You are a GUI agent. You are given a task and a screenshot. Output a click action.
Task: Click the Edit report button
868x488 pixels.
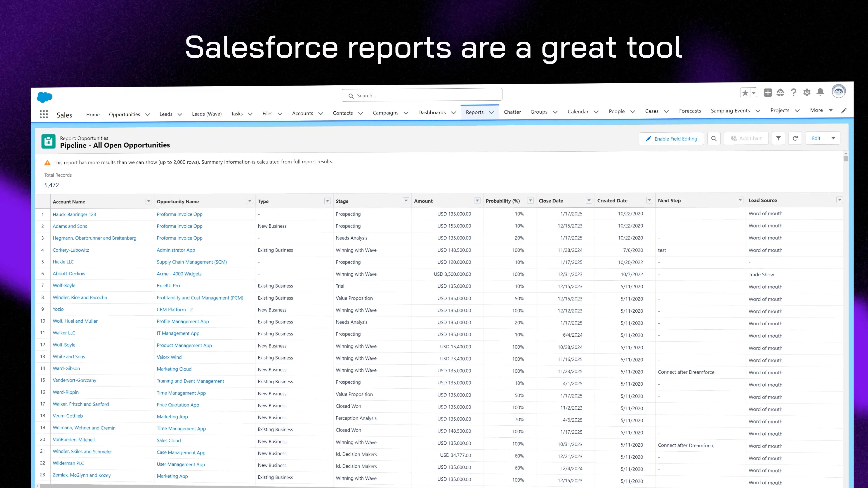click(x=816, y=138)
